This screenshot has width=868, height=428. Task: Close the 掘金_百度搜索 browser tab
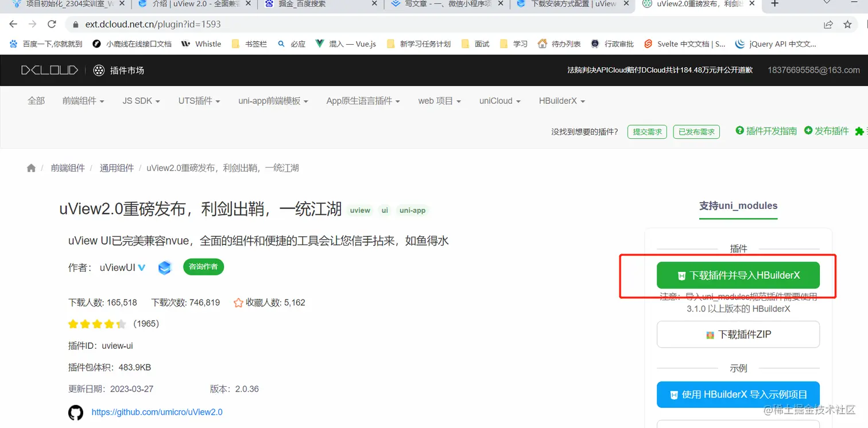click(x=374, y=3)
